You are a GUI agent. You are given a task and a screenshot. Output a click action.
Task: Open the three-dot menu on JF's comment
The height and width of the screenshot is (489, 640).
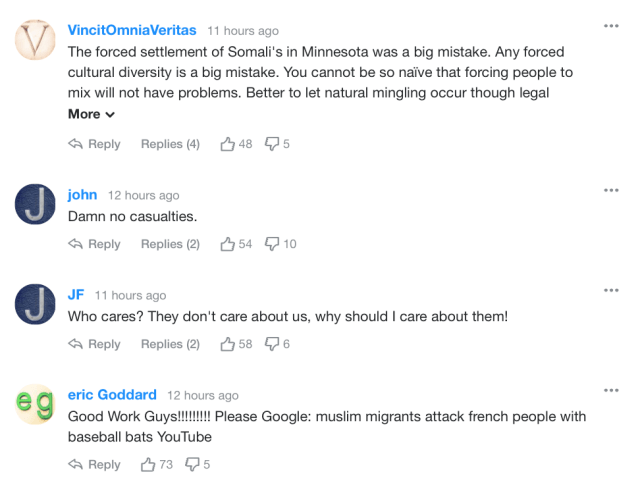point(611,290)
